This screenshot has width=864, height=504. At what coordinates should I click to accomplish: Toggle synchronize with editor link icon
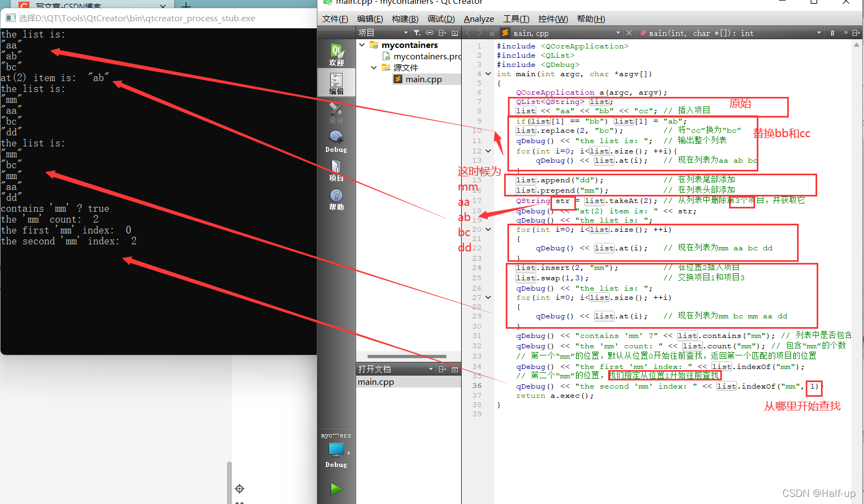[x=430, y=33]
